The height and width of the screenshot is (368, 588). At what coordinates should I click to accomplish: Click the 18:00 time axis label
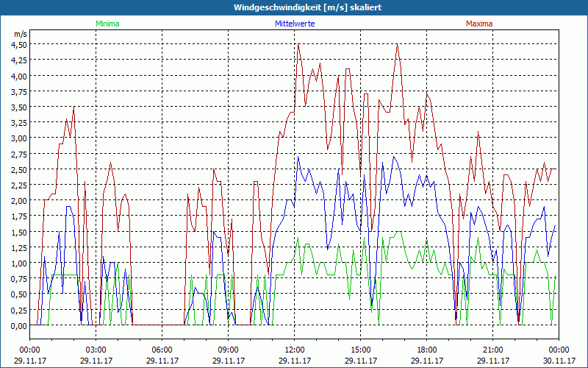coord(427,350)
